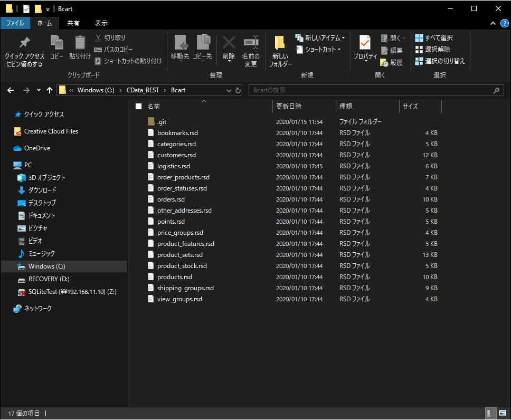Tick the select-all checkbox in header row
This screenshot has width=511, height=420.
click(x=139, y=106)
